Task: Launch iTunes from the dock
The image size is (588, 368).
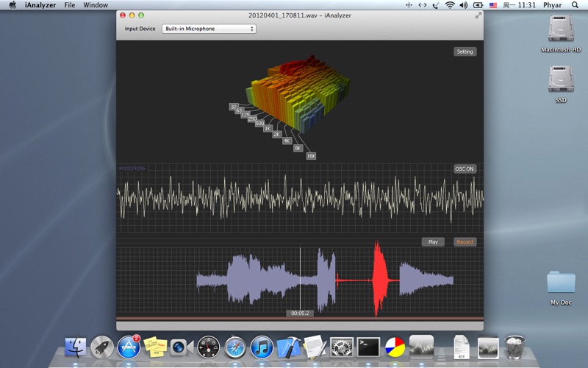Action: point(262,347)
